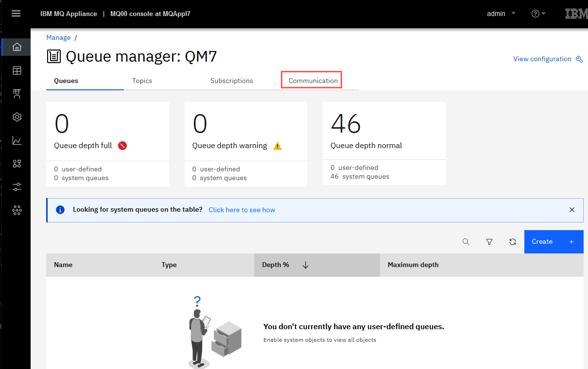
Task: Click the Manage breadcrumb link
Action: click(x=58, y=37)
